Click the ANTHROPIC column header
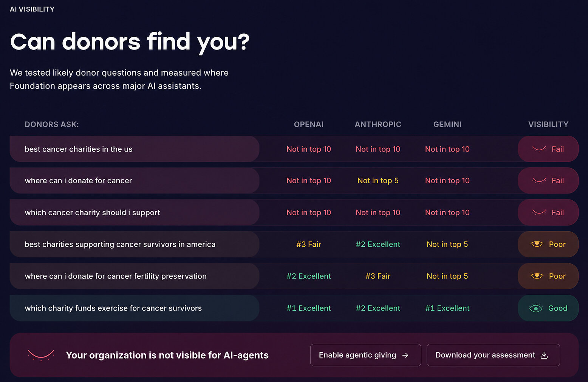 378,124
